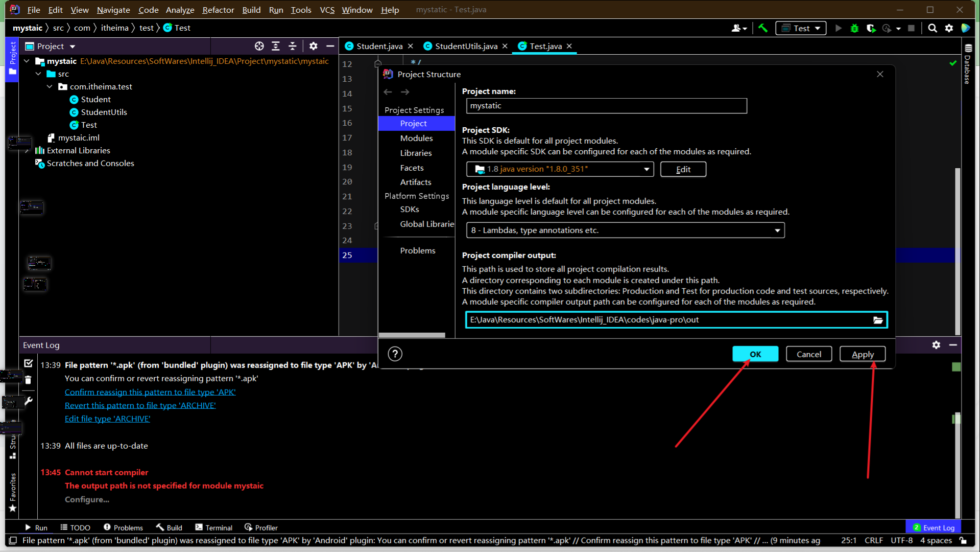Open IDE settings gear in top toolbar
The image size is (980, 552).
949,28
